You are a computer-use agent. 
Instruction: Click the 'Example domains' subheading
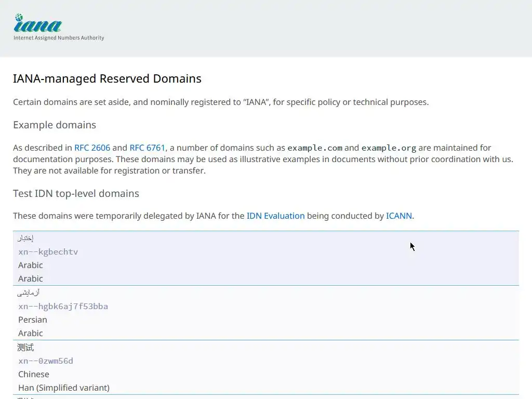tap(55, 125)
